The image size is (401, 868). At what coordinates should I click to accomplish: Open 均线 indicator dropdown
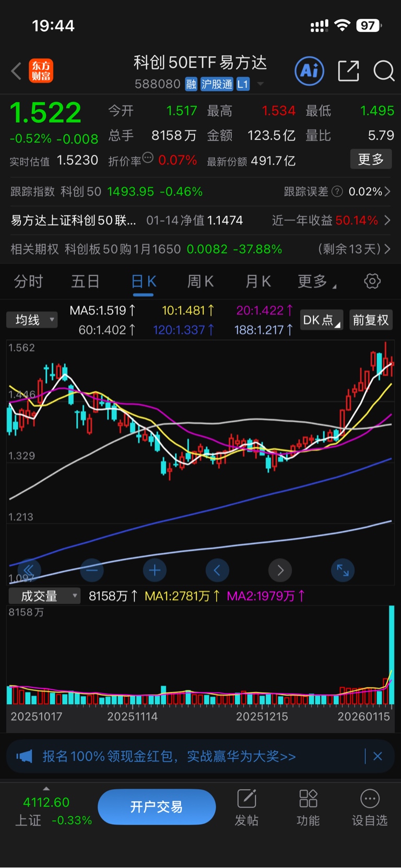(32, 320)
